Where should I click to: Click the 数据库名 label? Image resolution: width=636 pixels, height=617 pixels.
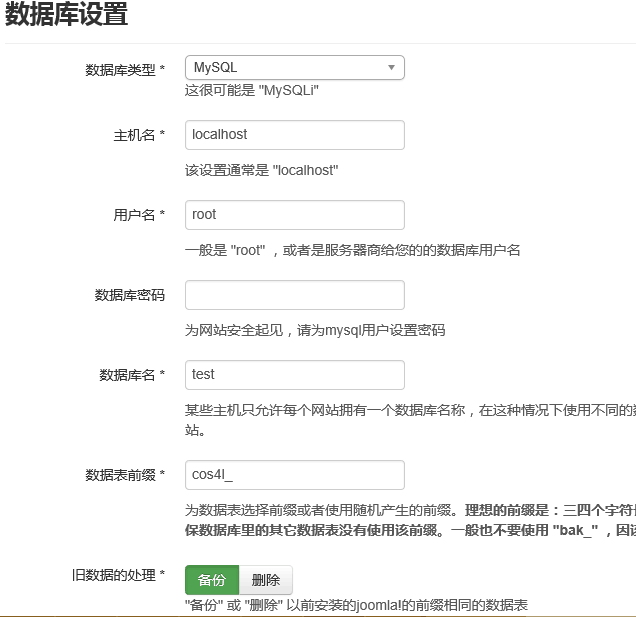[x=132, y=375]
